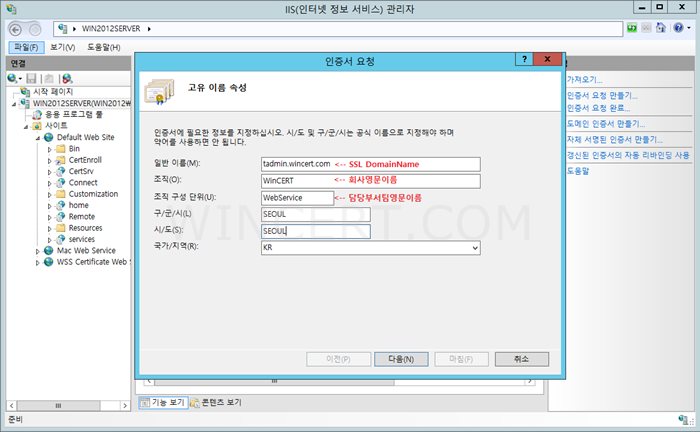Screen dimensions: 700x432
Task: Click the 도메인 인증서 만들기 link
Action: (605, 124)
